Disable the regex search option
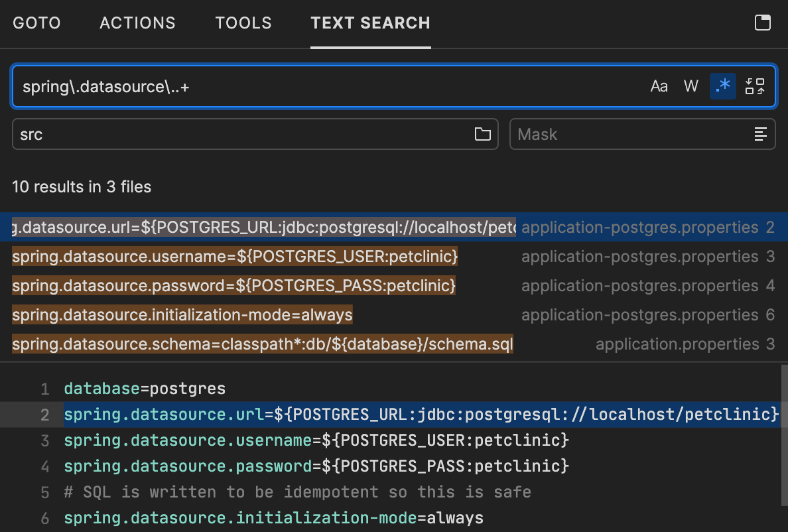Viewport: 788px width, 532px height. click(x=723, y=86)
